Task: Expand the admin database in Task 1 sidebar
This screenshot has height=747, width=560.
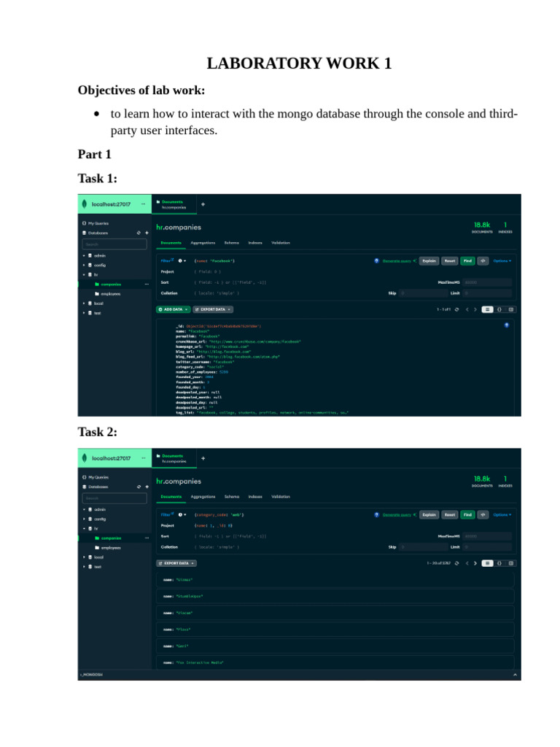Action: (84, 256)
